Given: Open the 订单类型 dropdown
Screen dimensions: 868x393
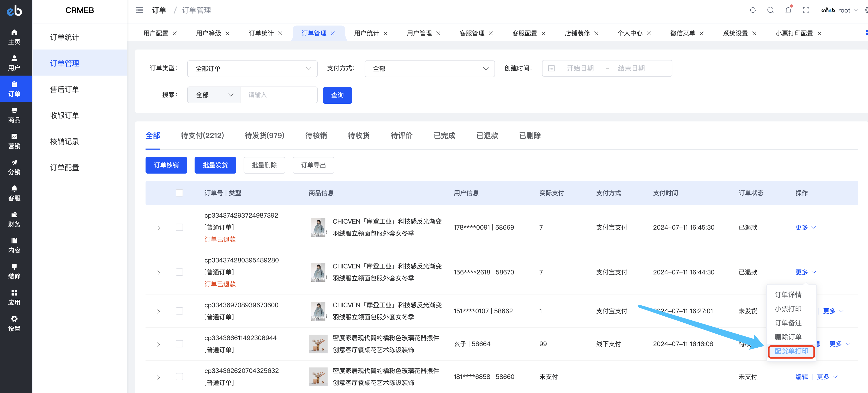Looking at the screenshot, I should pos(252,69).
